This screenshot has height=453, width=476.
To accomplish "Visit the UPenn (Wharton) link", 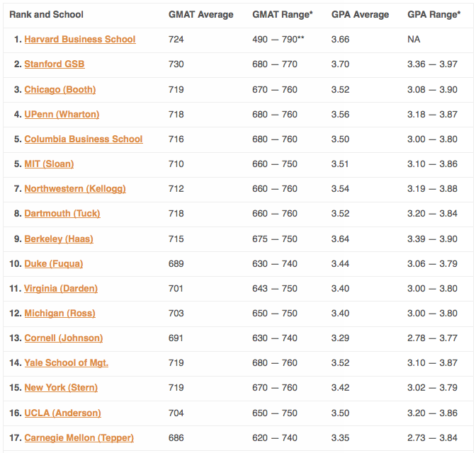I will point(62,115).
